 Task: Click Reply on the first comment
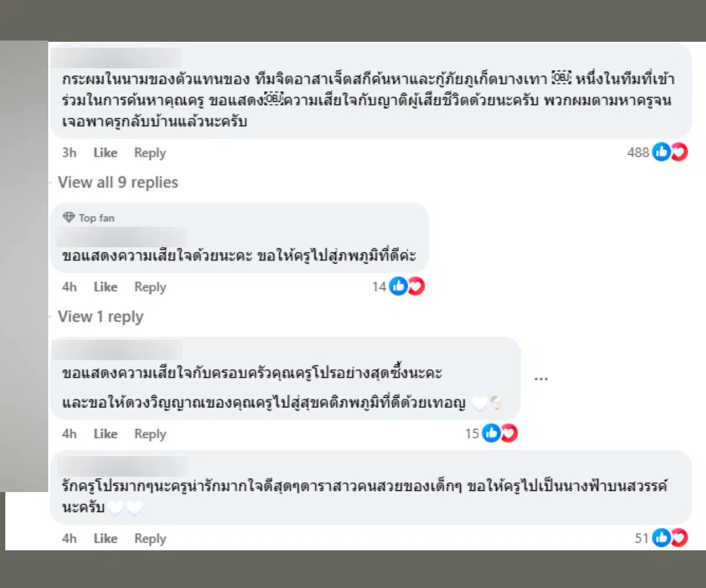coord(149,152)
